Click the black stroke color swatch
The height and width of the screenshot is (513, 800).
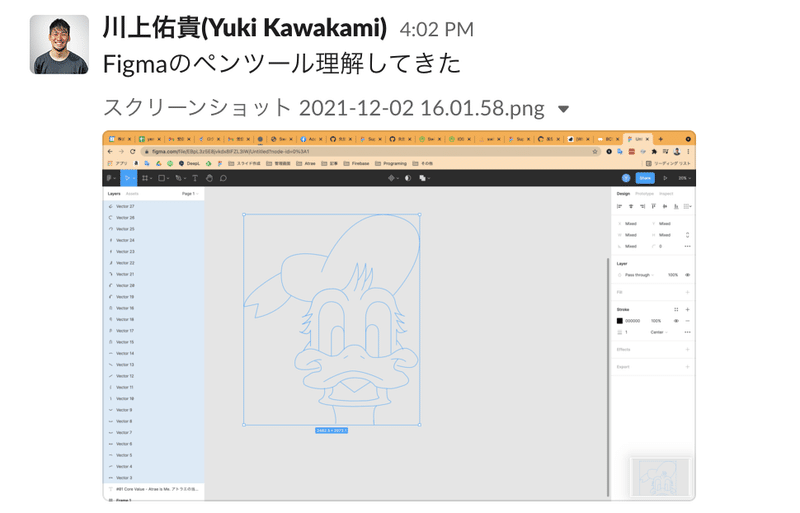[x=619, y=321]
